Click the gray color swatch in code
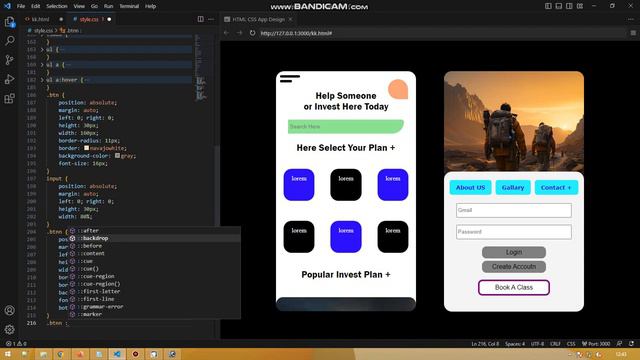Viewport: 640px width, 360px height. pyautogui.click(x=118, y=156)
